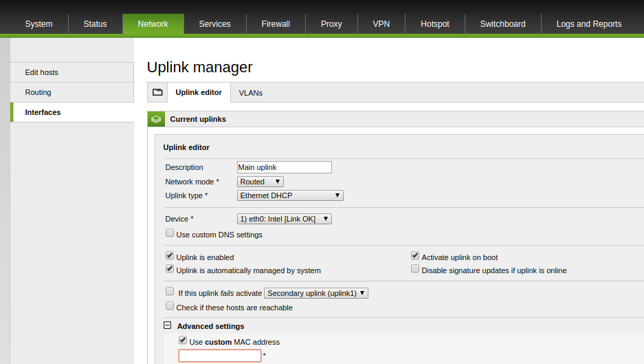Enable Use custom DNS settings
Image resolution: width=644 pixels, height=364 pixels.
[170, 234]
